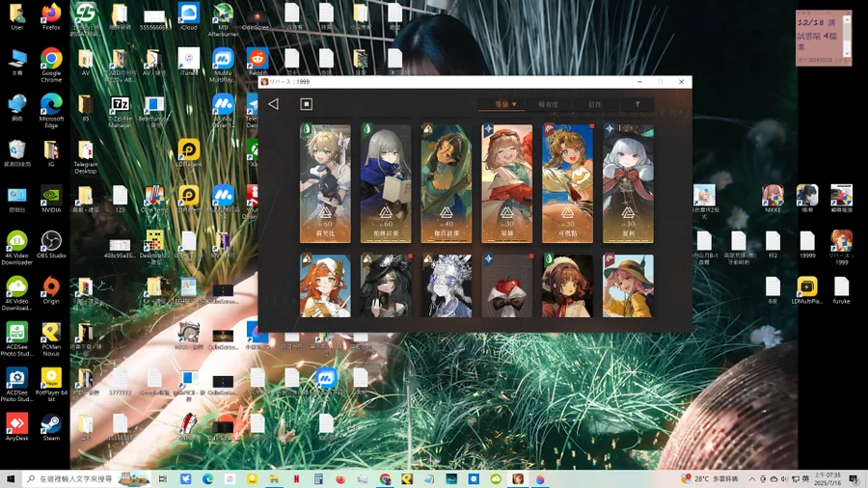Open the Microsoft Edge desktop shortcut
Image resolution: width=868 pixels, height=488 pixels.
tap(51, 110)
